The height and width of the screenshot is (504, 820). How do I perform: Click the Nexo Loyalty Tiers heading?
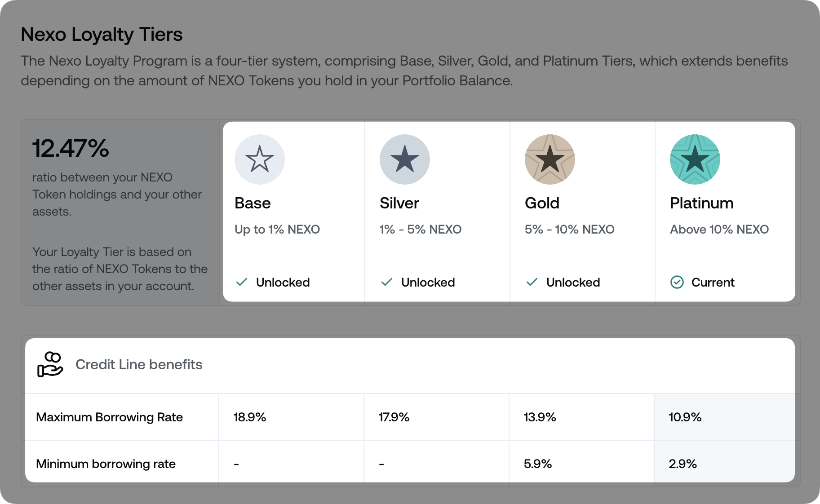tap(102, 34)
